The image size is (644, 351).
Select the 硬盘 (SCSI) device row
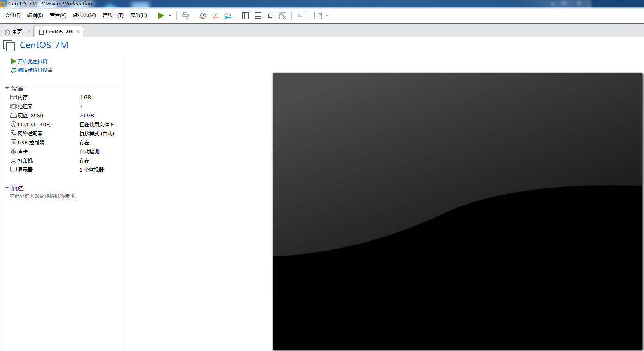[x=65, y=116]
